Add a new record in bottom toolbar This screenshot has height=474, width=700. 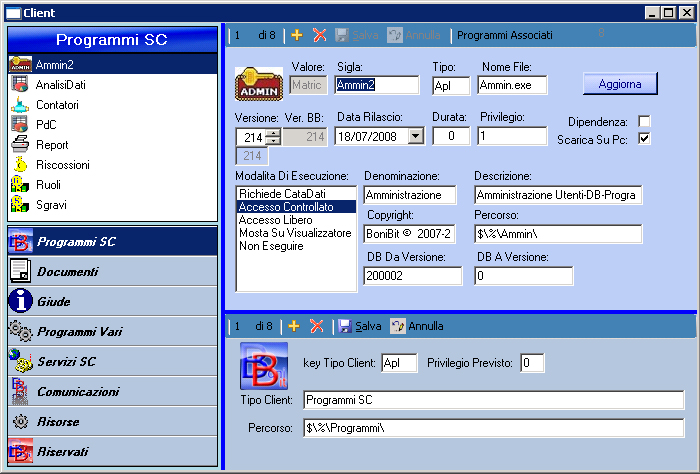(x=294, y=326)
